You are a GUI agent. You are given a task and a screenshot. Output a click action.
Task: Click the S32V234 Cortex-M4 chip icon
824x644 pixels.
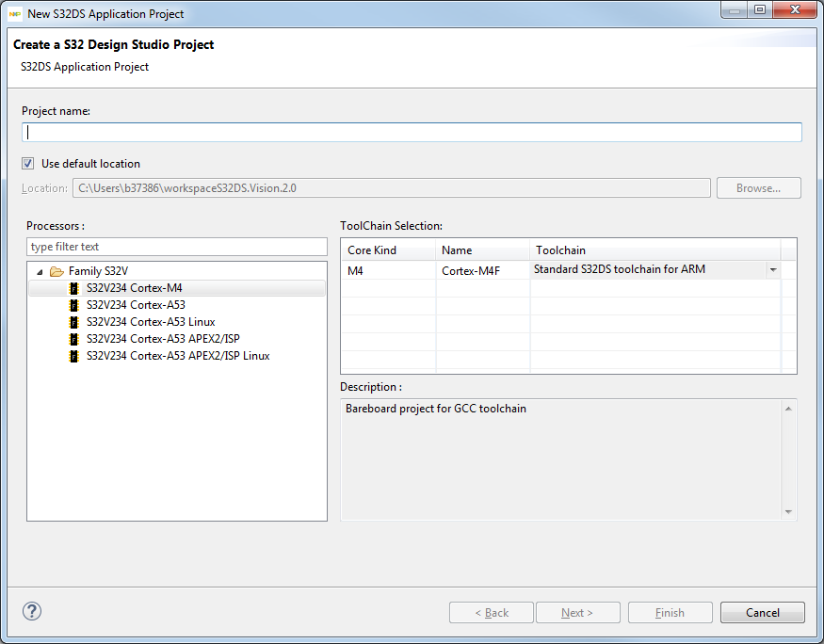pyautogui.click(x=74, y=288)
